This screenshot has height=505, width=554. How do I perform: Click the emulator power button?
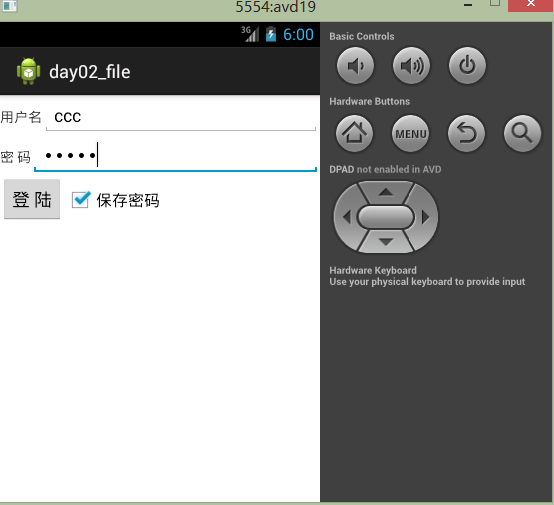pos(467,65)
